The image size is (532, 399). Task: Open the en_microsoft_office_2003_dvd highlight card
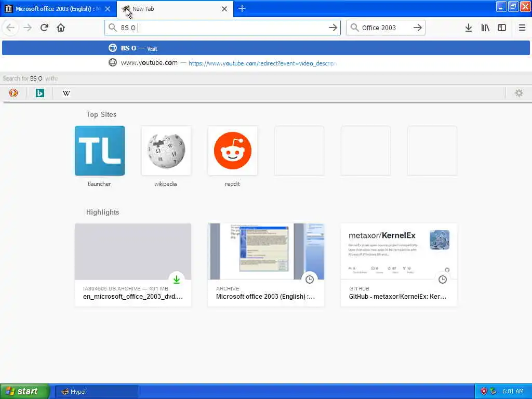click(x=133, y=264)
